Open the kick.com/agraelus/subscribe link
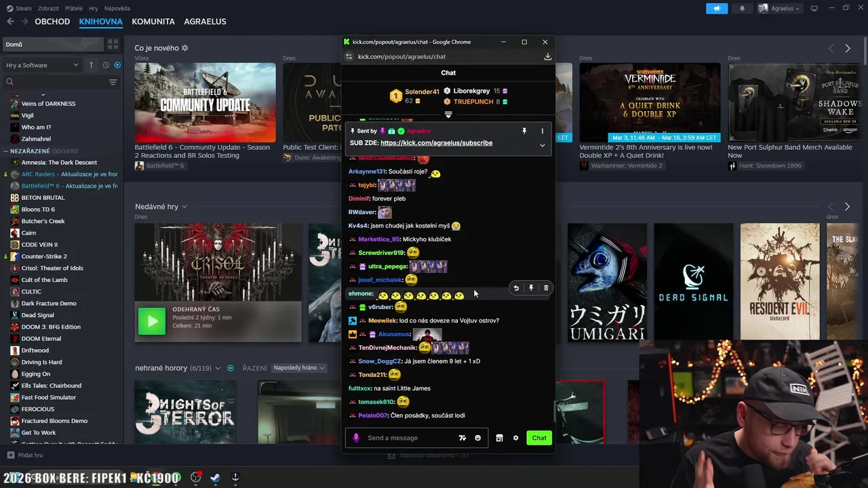The width and height of the screenshot is (868, 488). click(436, 143)
